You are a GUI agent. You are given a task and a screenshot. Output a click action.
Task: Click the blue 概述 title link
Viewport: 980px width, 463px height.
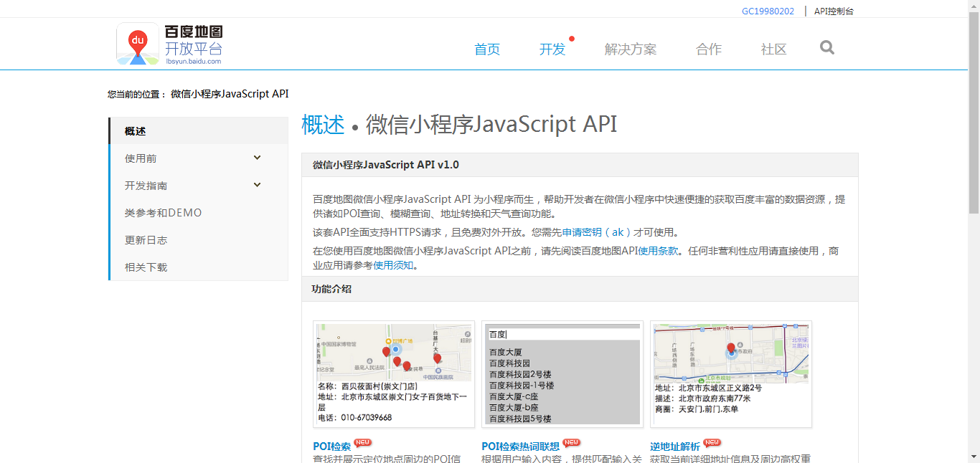pos(323,124)
